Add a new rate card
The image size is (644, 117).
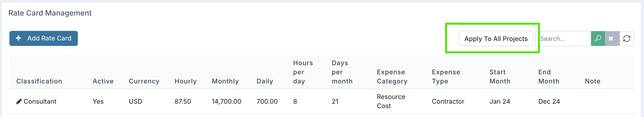(x=43, y=39)
